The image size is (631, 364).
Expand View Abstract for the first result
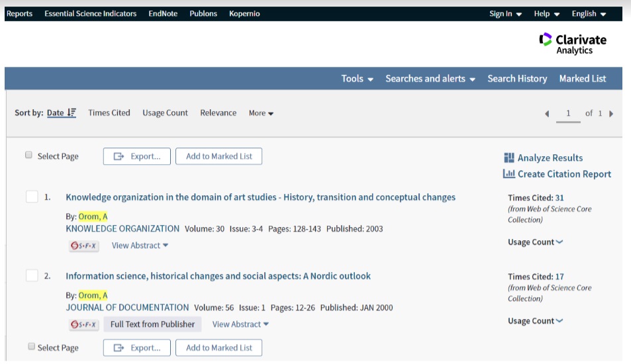[140, 246]
